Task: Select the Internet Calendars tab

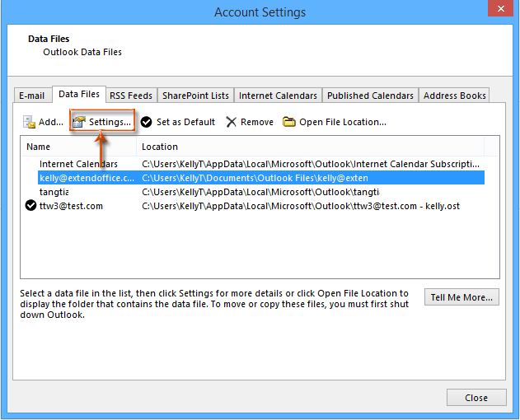Action: point(278,96)
